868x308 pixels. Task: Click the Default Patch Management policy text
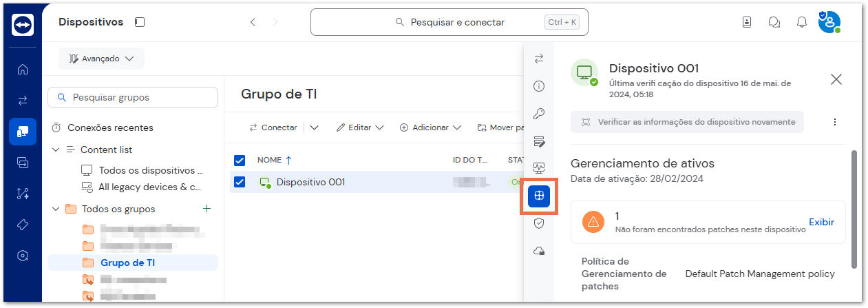760,274
